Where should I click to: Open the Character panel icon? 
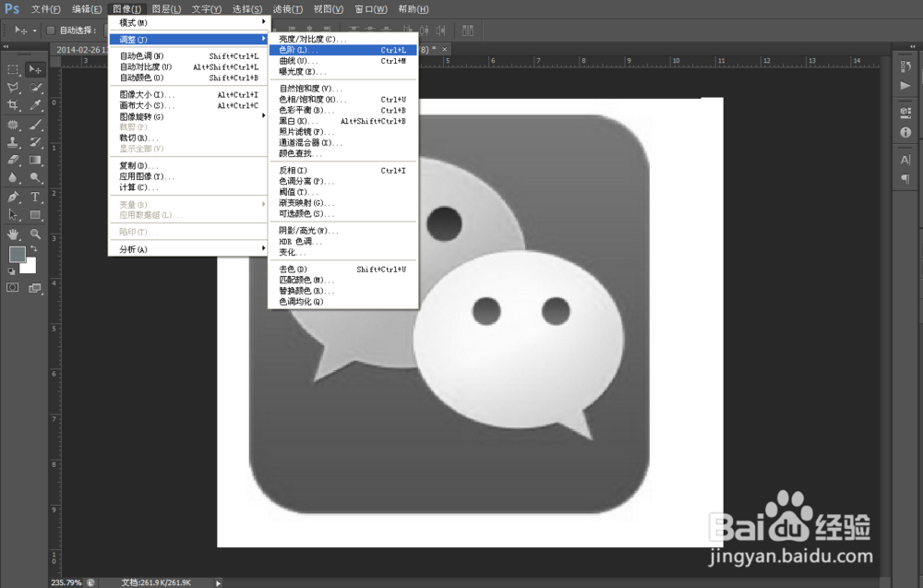tap(905, 160)
